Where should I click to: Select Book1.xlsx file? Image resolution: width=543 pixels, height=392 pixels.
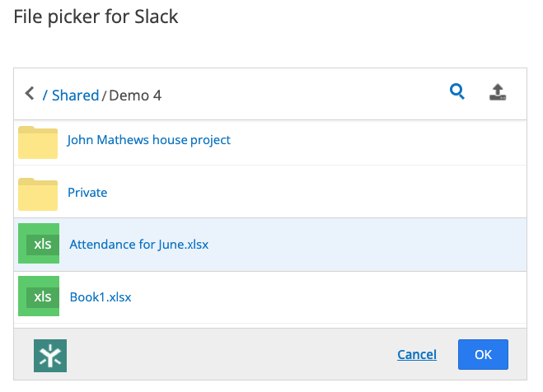tap(101, 297)
